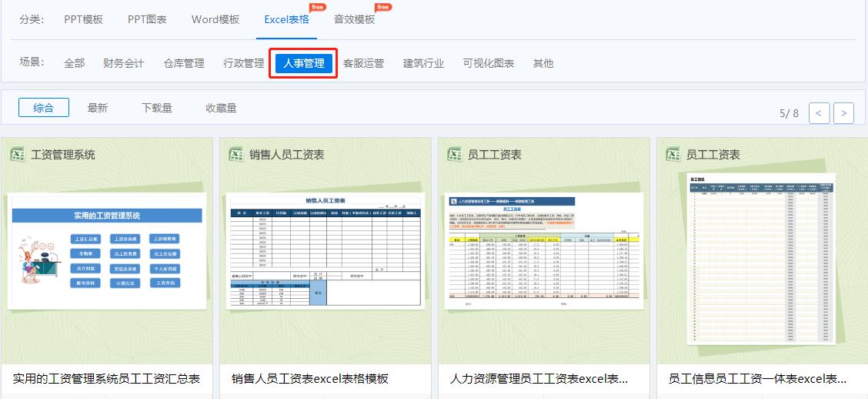The width and height of the screenshot is (868, 399).
Task: Open the Word模板 category
Action: pyautogui.click(x=215, y=19)
